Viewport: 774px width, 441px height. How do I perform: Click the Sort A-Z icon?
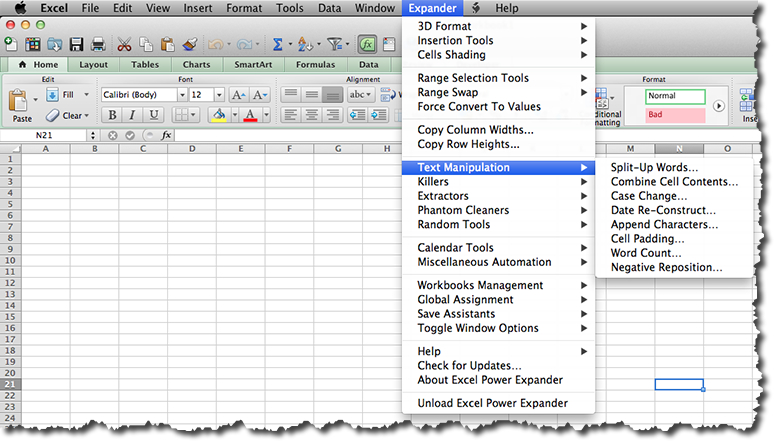(305, 44)
